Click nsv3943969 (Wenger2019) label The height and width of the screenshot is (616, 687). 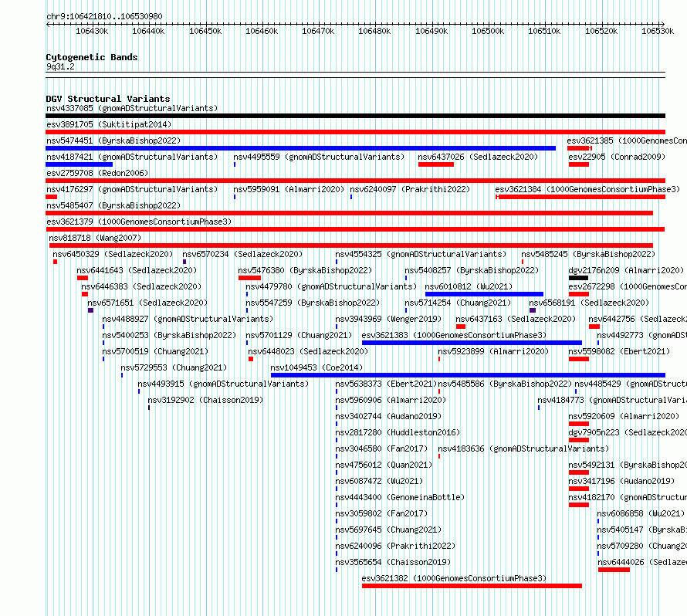coord(388,319)
